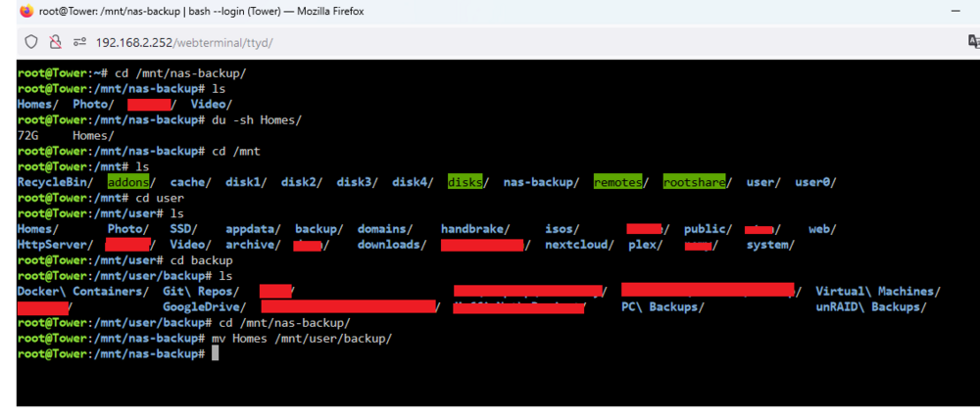Click the 'Virtual\ Machines/' entry

(x=878, y=291)
